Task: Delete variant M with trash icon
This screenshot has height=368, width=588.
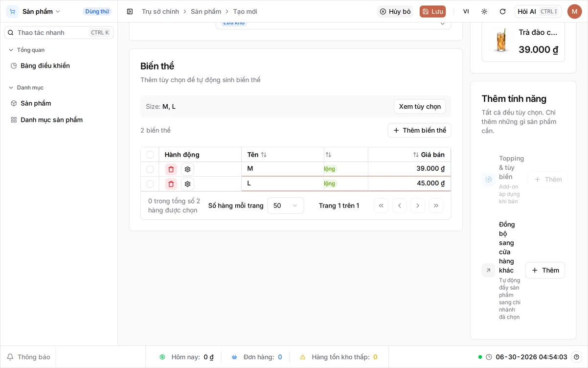Action: 171,169
